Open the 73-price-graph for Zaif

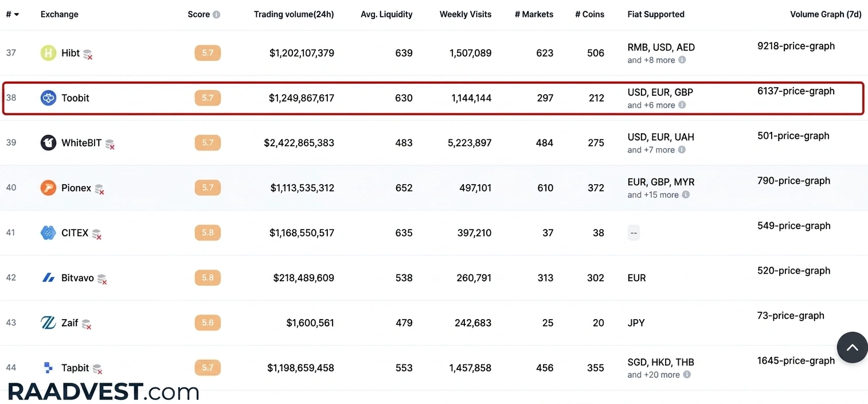791,316
